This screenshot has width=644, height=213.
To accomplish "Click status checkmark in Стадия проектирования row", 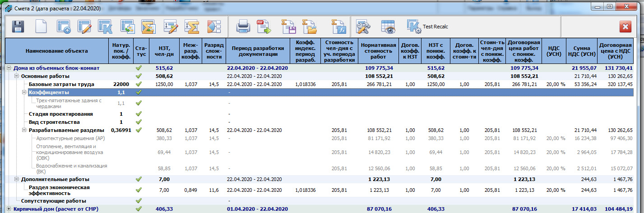I will click(x=139, y=114).
